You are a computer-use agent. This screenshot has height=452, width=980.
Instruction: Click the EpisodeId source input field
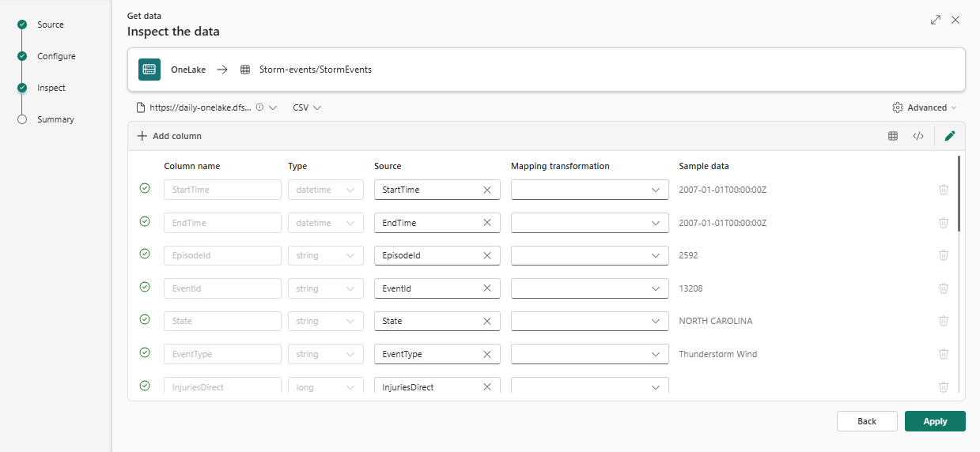click(427, 256)
